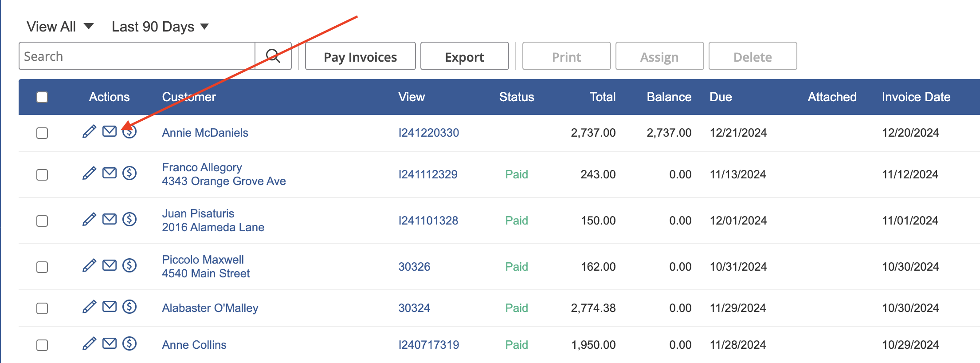
Task: Open payment icon for Franco Allegory
Action: click(129, 173)
